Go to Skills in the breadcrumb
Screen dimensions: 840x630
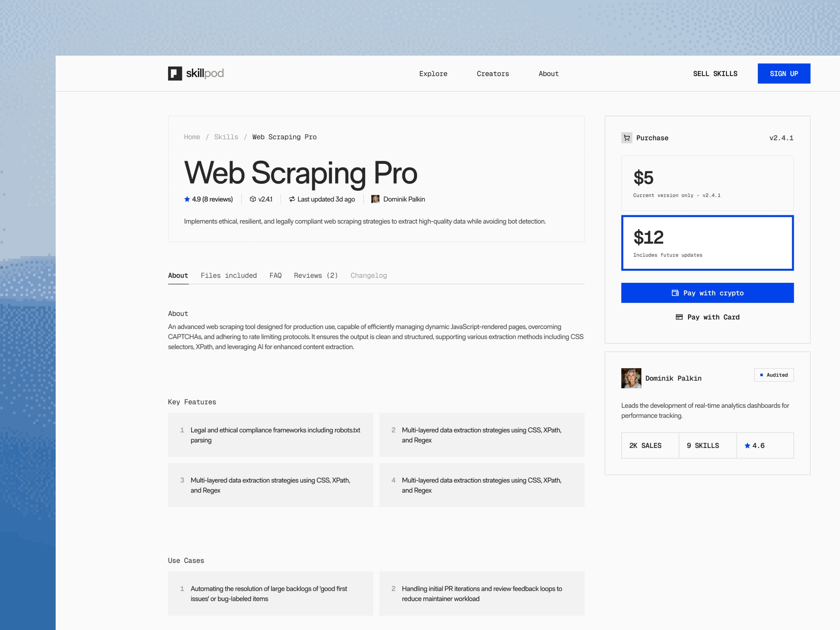point(226,137)
